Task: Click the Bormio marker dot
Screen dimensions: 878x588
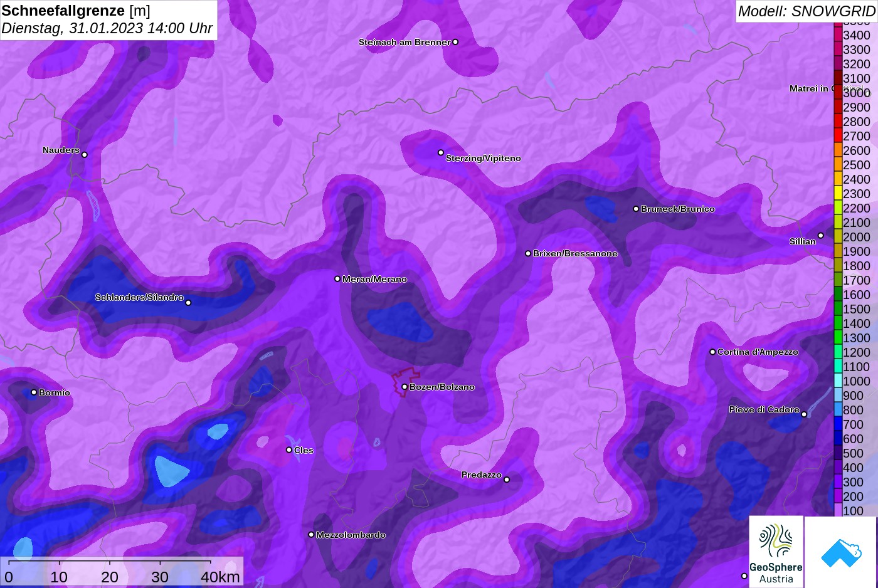Action: tap(34, 392)
